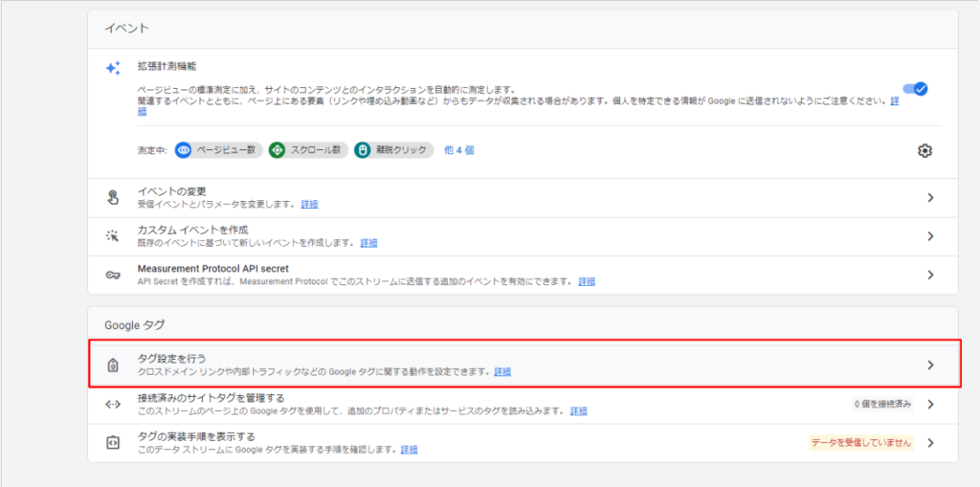The height and width of the screenshot is (487, 980).
Task: Click the enhanced measurement sparkle icon
Action: [x=113, y=68]
